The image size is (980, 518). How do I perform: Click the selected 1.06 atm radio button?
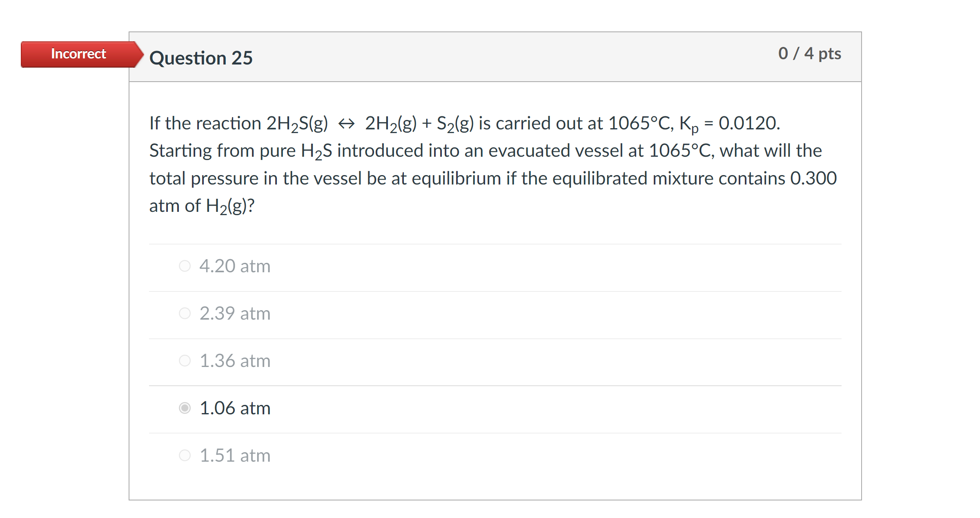click(185, 408)
